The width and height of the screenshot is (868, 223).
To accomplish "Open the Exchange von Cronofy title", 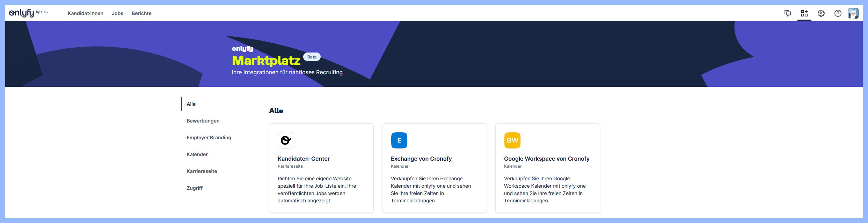I will (x=421, y=159).
